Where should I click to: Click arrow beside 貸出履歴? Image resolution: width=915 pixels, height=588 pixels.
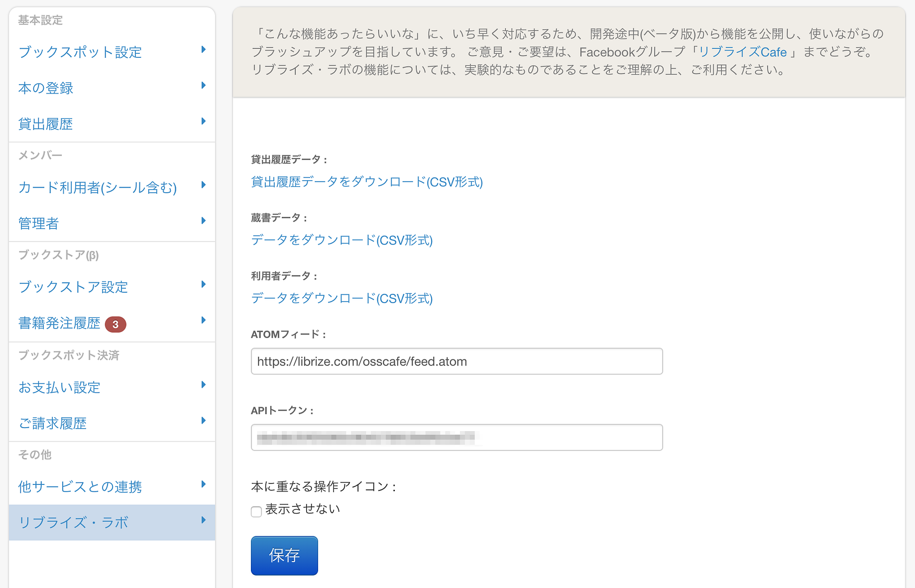click(204, 121)
